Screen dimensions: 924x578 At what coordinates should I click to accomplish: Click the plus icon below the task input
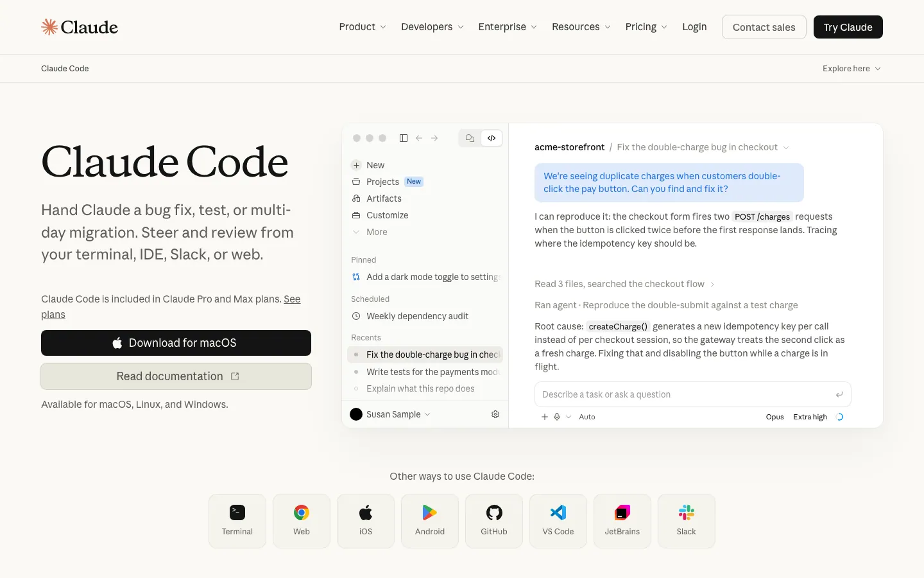click(545, 417)
